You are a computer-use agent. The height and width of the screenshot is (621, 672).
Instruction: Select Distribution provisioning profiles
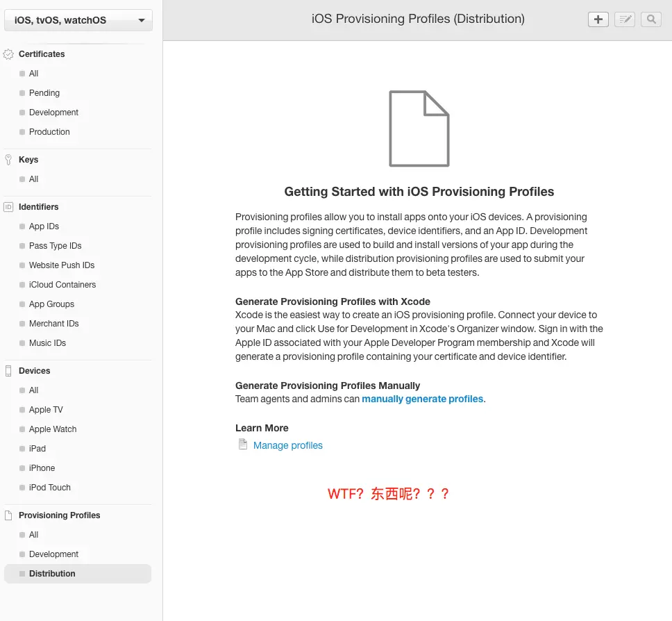pyautogui.click(x=78, y=573)
